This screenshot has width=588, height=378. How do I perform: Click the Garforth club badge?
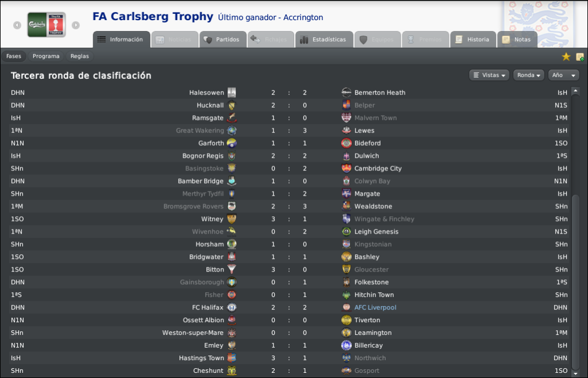tap(232, 143)
